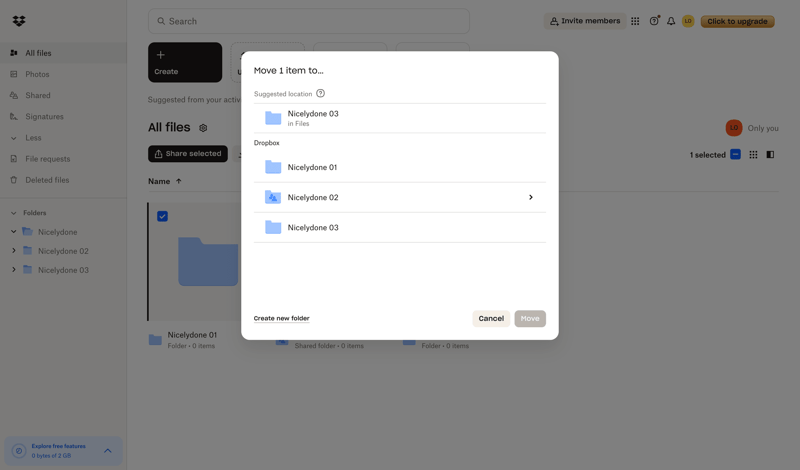Click the Share selected button
The width and height of the screenshot is (800, 470).
188,154
